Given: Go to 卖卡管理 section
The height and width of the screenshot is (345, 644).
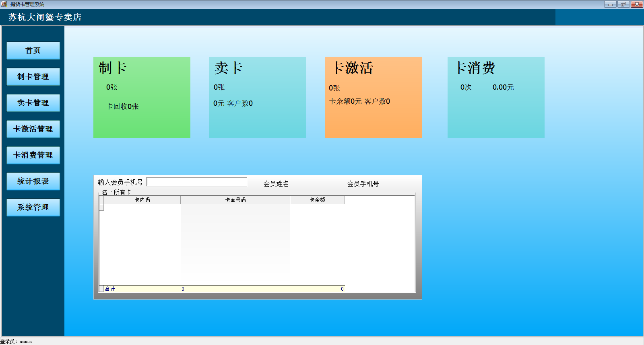Looking at the screenshot, I should 33,103.
